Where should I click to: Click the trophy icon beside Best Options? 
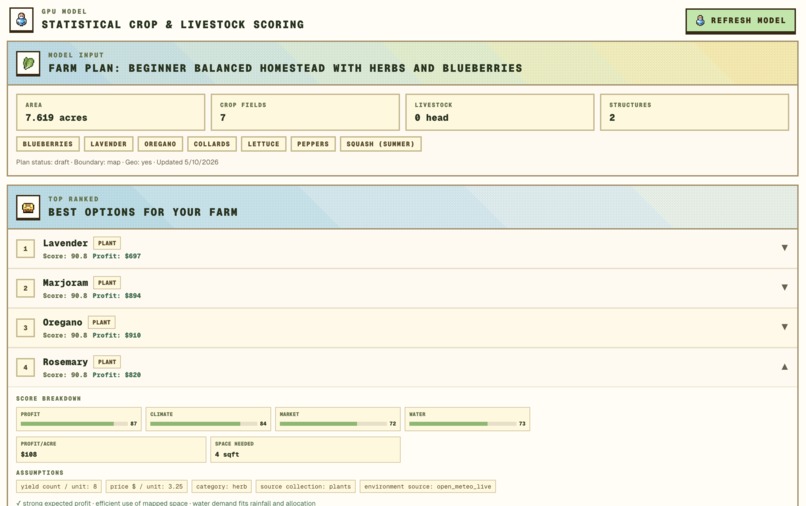(28, 208)
